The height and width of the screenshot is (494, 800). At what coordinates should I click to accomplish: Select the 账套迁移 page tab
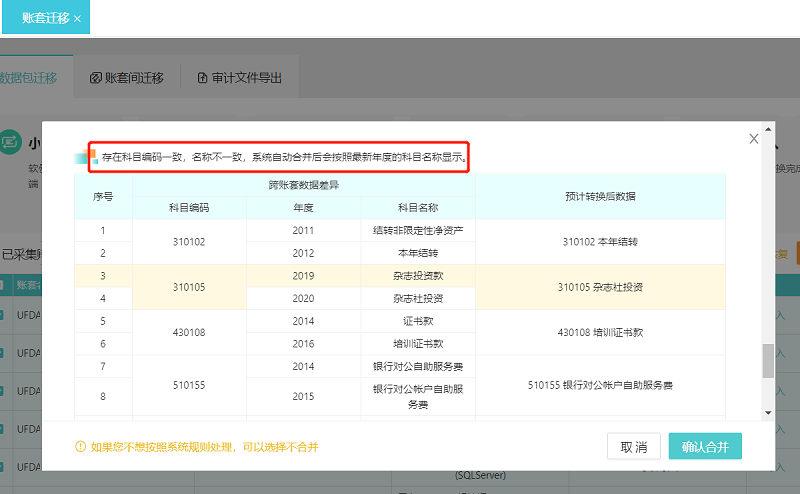44,18
